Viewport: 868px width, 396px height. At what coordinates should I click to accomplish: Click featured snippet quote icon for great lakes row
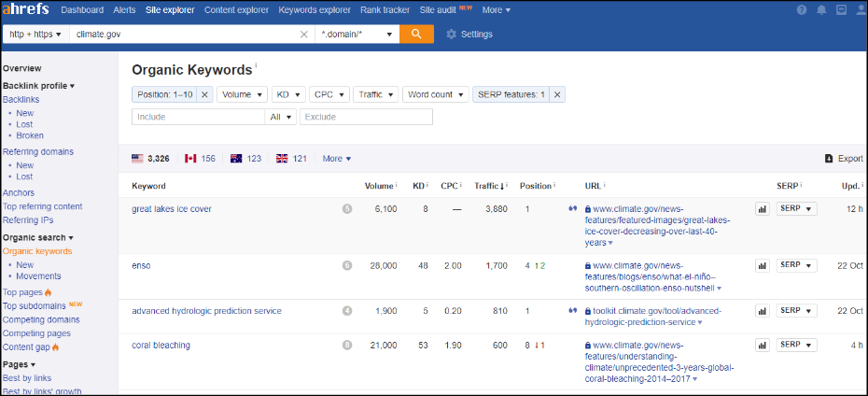(x=572, y=209)
